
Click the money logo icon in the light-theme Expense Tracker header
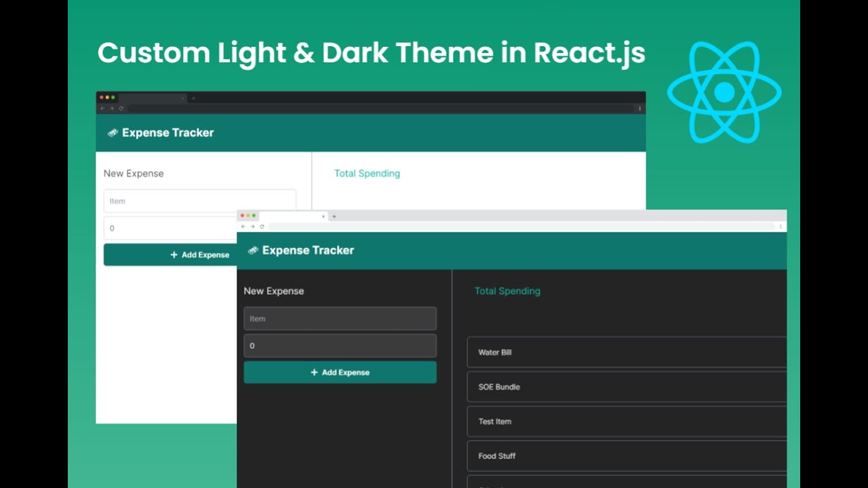point(113,133)
